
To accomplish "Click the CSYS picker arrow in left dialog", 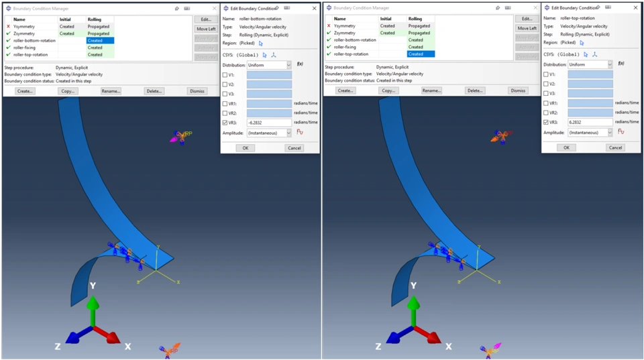I will click(x=264, y=55).
